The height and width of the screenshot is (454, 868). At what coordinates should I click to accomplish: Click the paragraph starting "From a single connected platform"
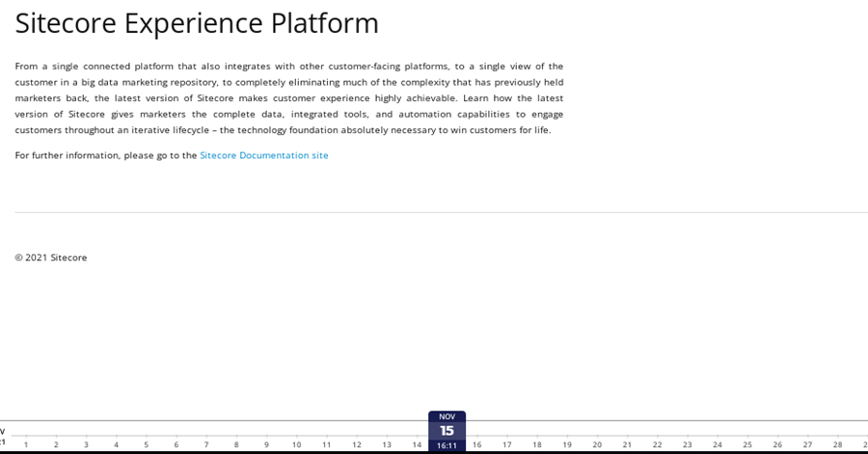pyautogui.click(x=289, y=98)
